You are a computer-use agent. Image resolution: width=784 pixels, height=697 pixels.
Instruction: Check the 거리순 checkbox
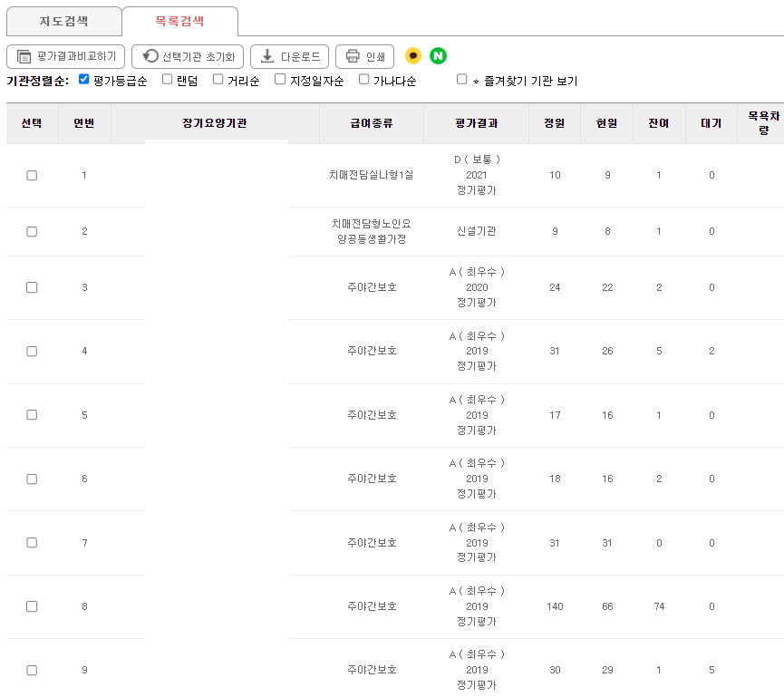tap(218, 80)
